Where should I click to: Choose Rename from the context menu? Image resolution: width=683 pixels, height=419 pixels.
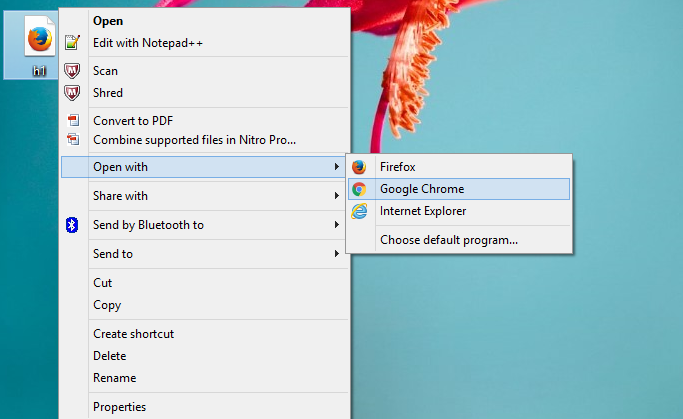point(205,378)
